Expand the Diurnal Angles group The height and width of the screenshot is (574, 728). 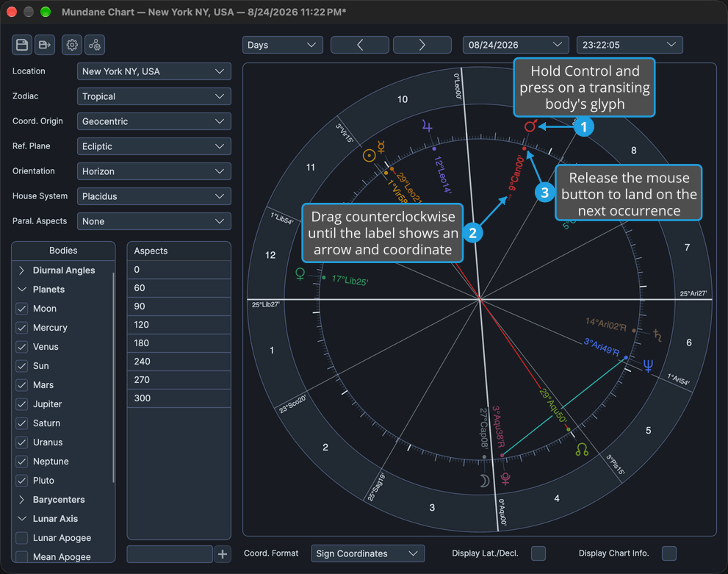coord(21,270)
